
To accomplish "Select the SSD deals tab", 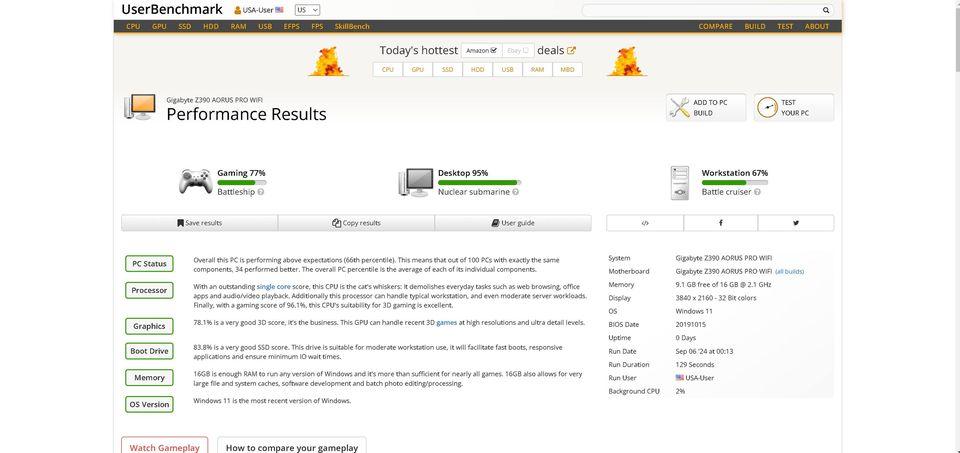I will (448, 70).
